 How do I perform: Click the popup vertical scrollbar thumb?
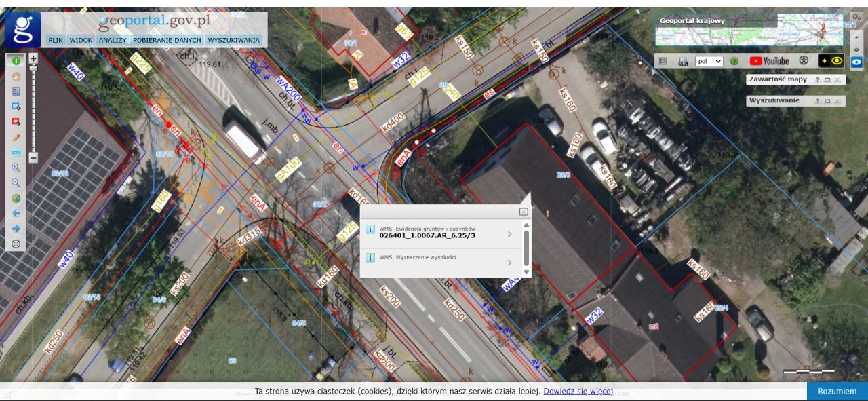click(527, 248)
